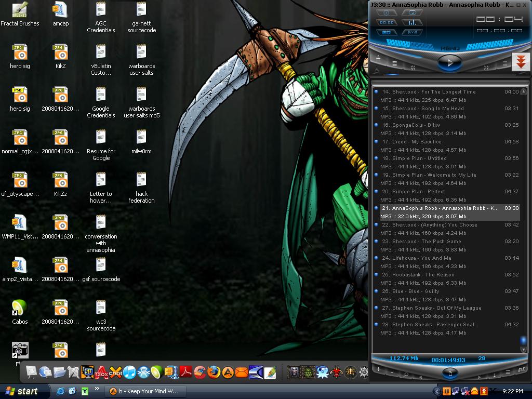This screenshot has height=399, width=532.
Task: Click the orange AIMP triangle icon in dock
Action: tap(228, 373)
